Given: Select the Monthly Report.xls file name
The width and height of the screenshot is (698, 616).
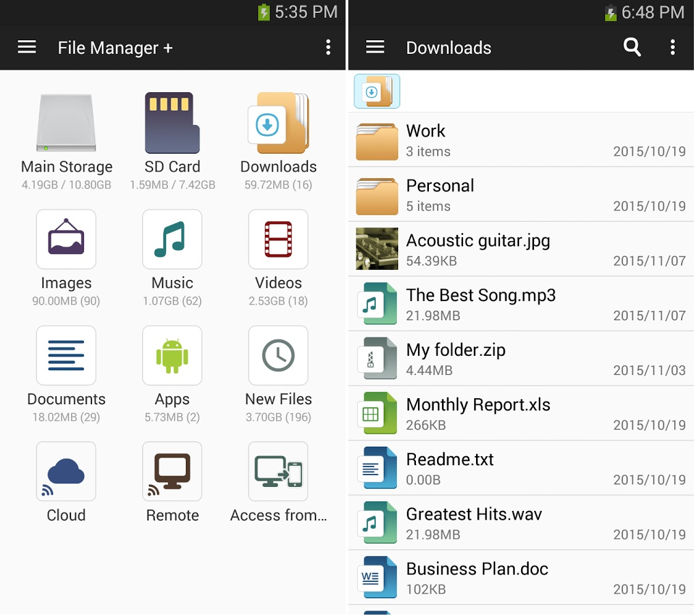Looking at the screenshot, I should tap(478, 405).
